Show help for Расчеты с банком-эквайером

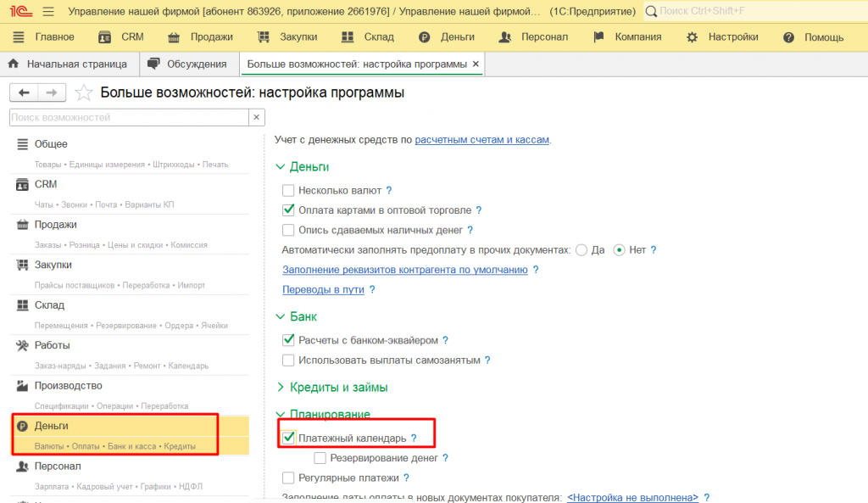click(x=446, y=340)
